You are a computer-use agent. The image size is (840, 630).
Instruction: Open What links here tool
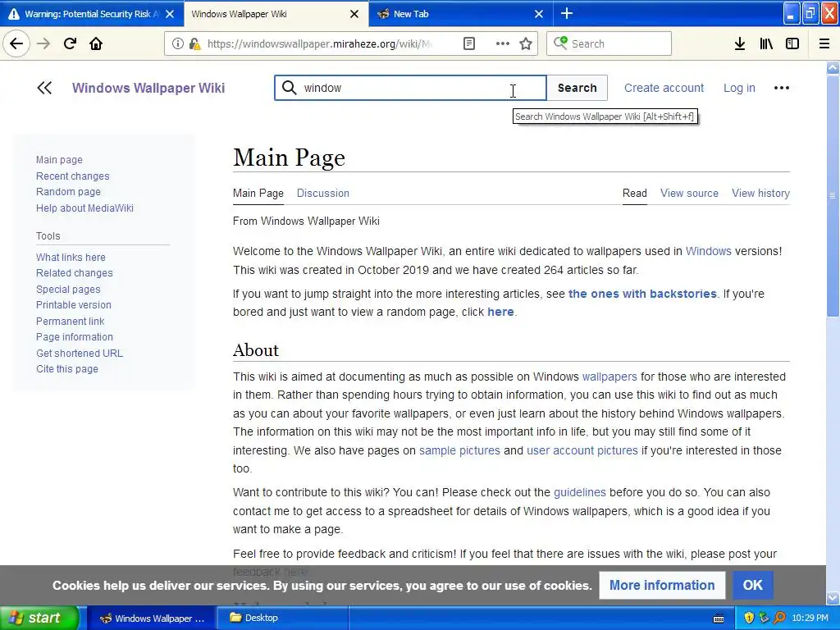click(x=71, y=257)
